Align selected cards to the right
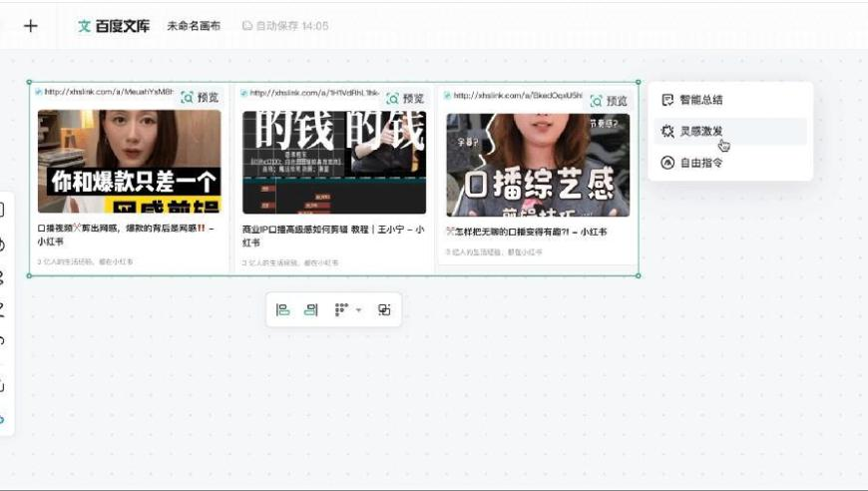868x491 pixels. [x=311, y=310]
